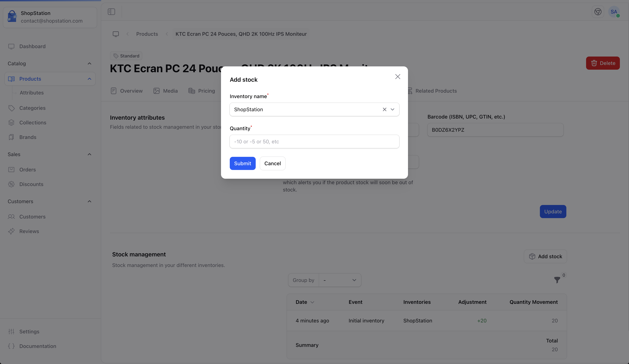The width and height of the screenshot is (629, 364).
Task: Go to Discounts in sidebar
Action: pyautogui.click(x=31, y=184)
